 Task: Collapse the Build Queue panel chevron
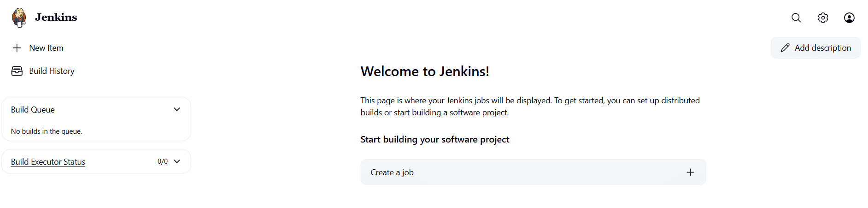click(177, 109)
